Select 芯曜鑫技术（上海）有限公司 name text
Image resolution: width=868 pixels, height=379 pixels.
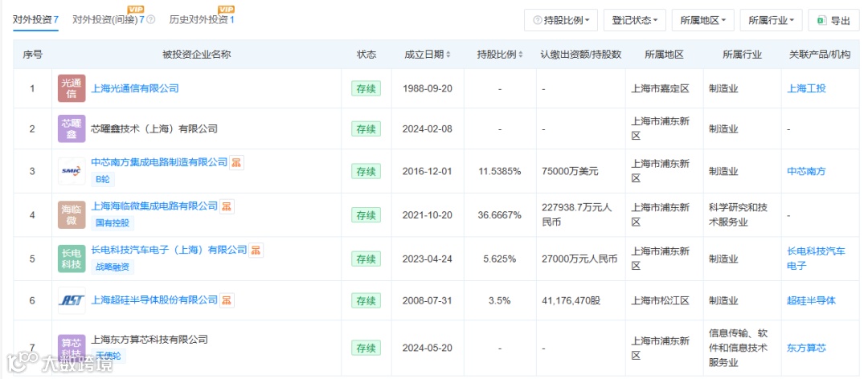[154, 129]
